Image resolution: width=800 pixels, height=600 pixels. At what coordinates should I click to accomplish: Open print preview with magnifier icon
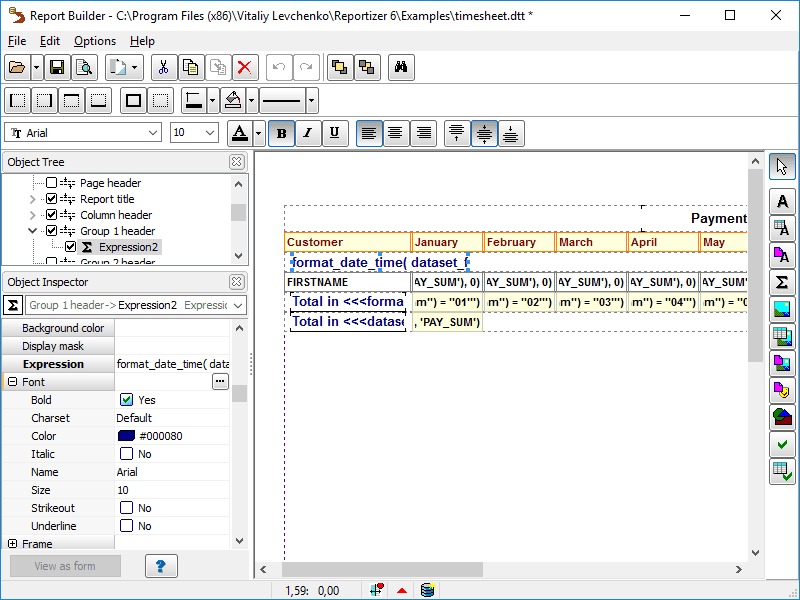click(83, 67)
